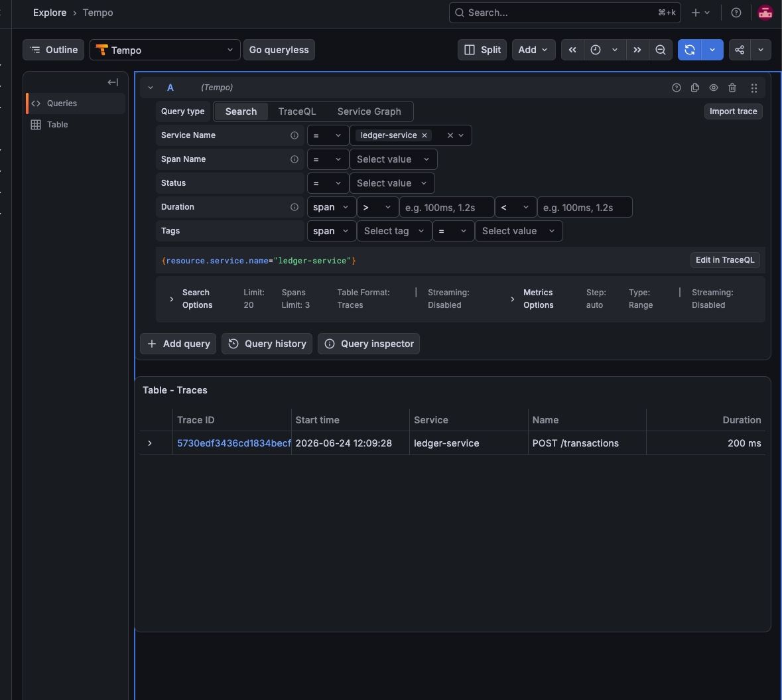
Task: Open the Outline panel
Action: pyautogui.click(x=53, y=50)
